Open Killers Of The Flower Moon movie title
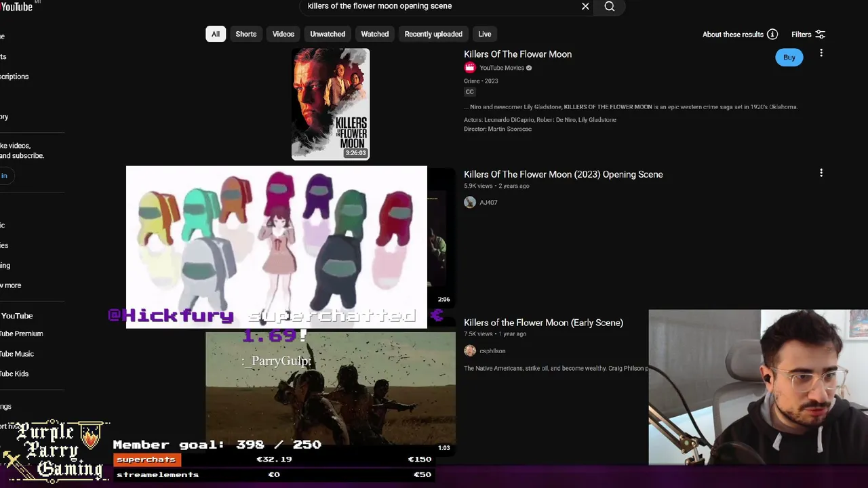 coord(518,54)
